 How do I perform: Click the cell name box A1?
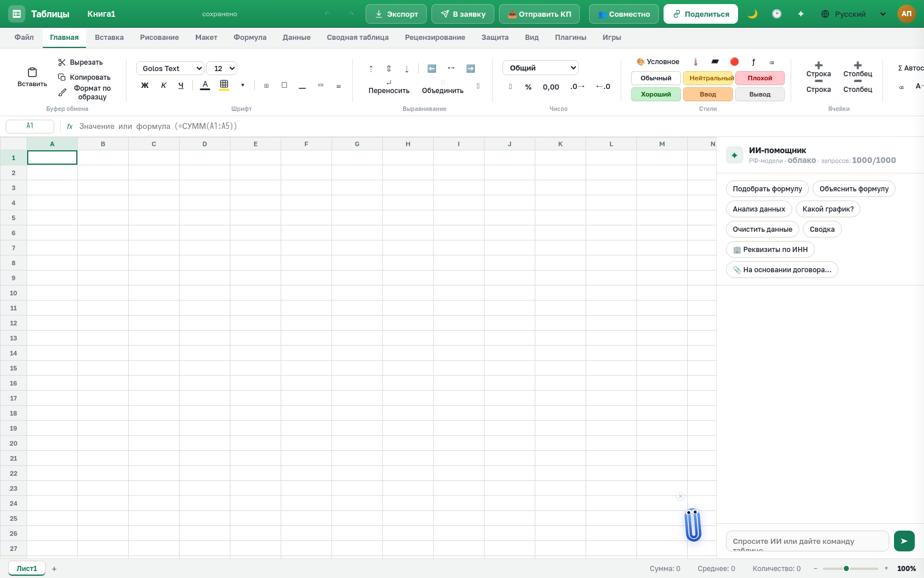click(30, 126)
